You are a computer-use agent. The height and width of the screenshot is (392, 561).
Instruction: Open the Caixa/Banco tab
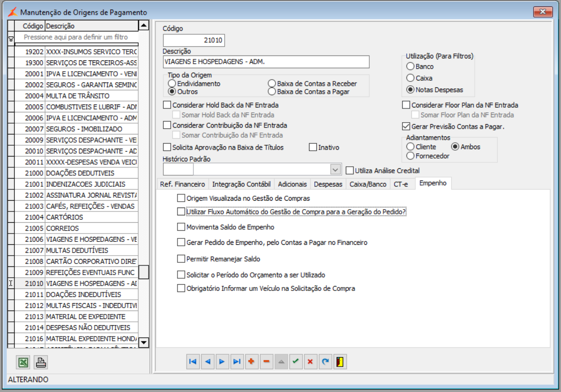[x=368, y=184]
